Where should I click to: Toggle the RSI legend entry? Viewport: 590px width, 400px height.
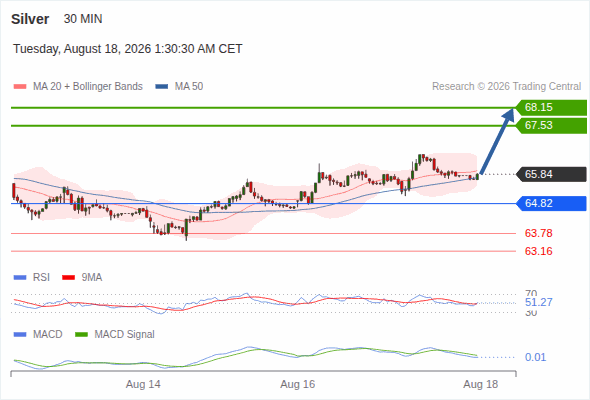(x=31, y=277)
